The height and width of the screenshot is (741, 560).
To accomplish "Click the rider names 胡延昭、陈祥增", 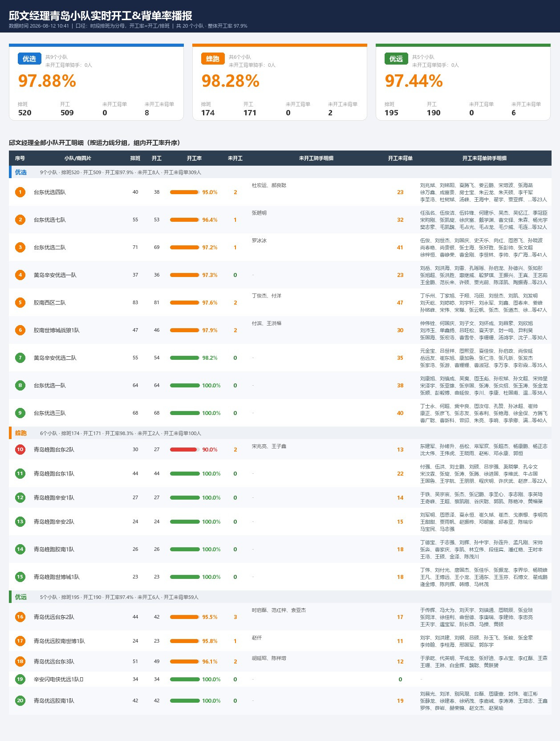I will click(269, 658).
